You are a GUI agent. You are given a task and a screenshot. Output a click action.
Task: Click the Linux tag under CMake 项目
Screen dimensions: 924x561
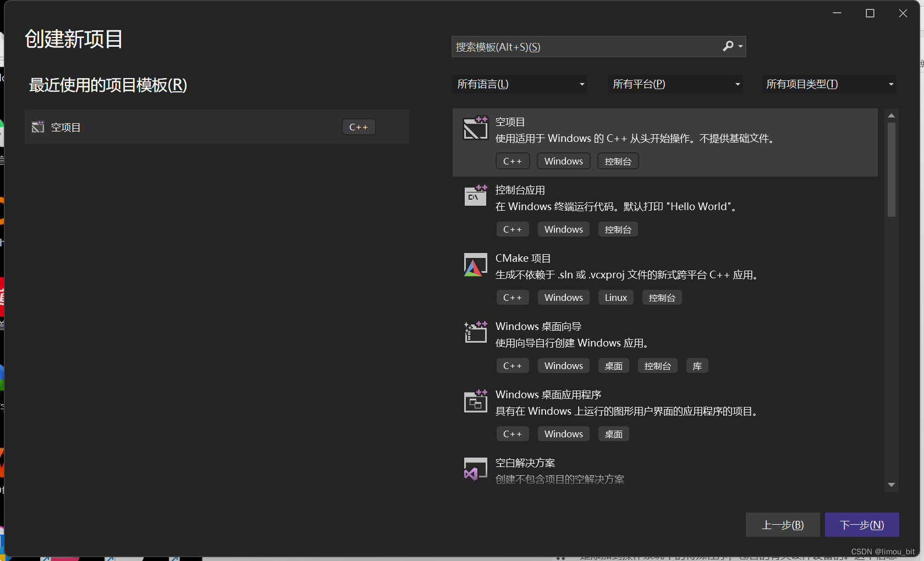(x=615, y=297)
